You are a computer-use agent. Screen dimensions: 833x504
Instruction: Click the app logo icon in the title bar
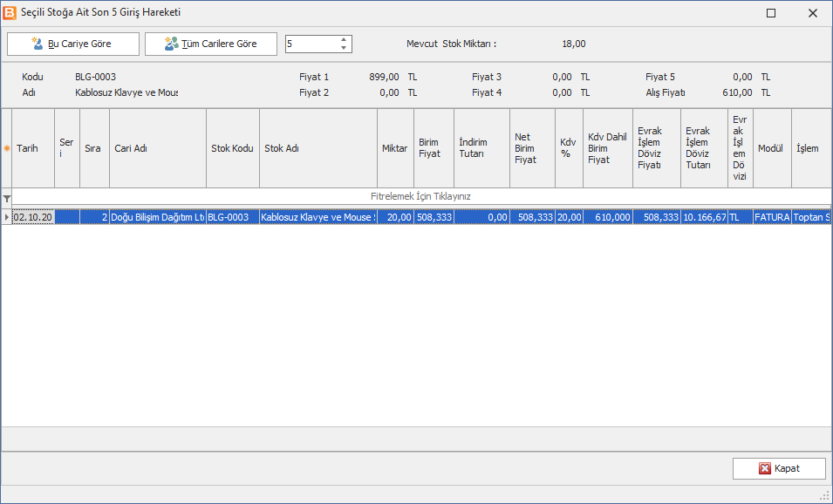(x=10, y=13)
